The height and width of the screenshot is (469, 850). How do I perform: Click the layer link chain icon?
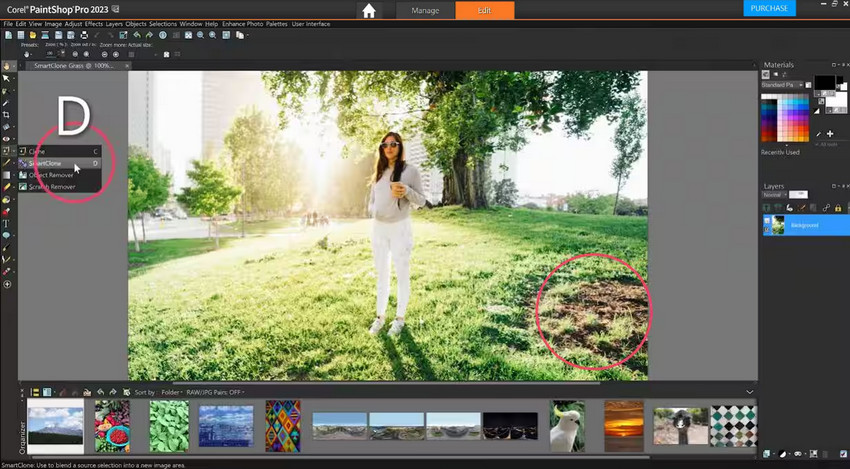coord(826,208)
